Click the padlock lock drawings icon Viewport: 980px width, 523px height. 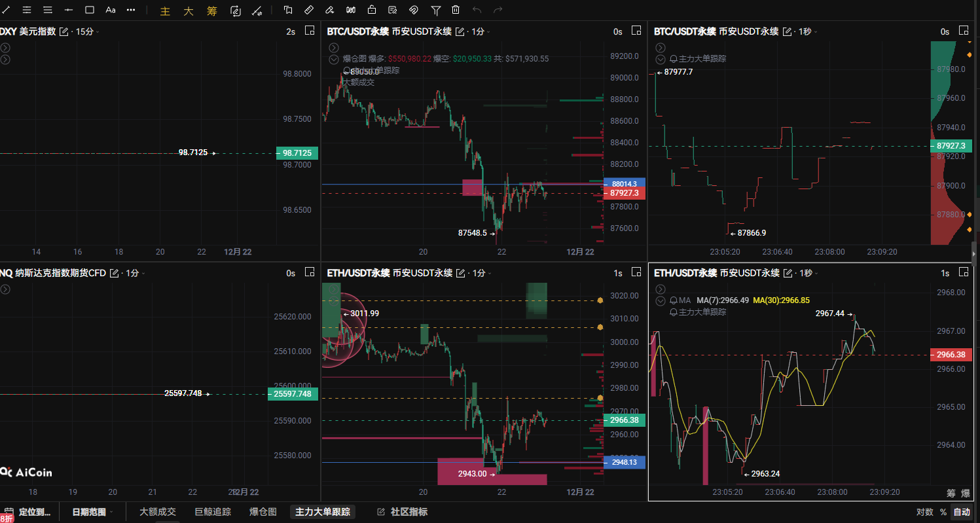pos(372,10)
